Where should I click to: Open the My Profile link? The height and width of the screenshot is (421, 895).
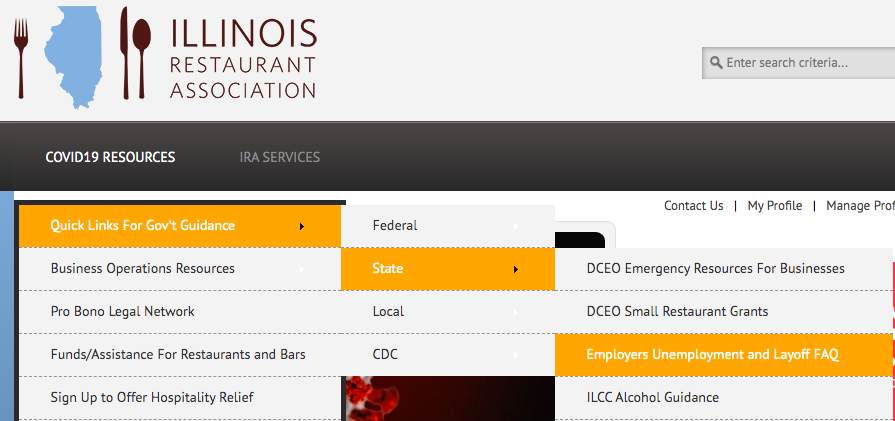[x=775, y=206]
